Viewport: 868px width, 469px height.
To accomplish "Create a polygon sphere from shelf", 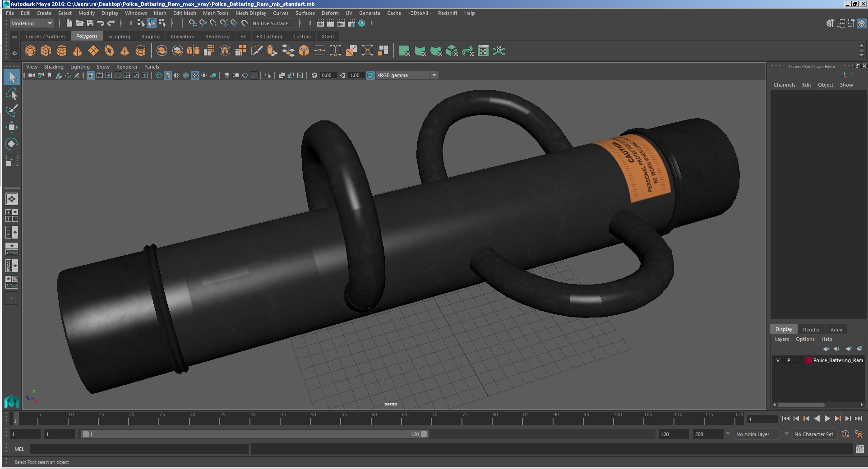I will coord(30,51).
